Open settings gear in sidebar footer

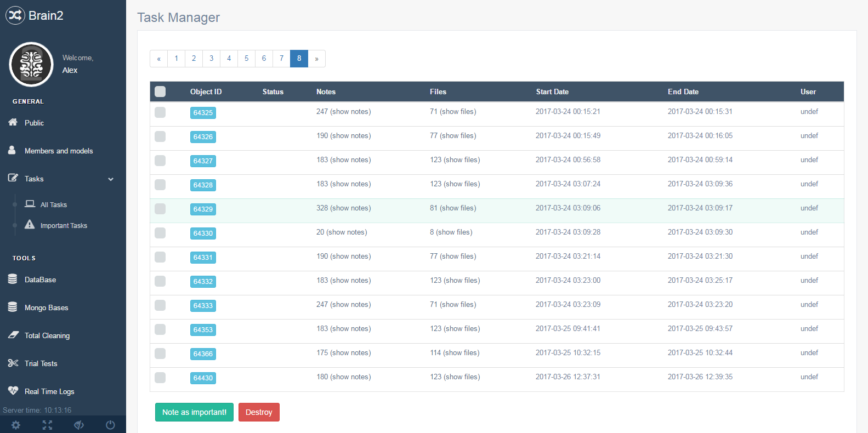(x=16, y=425)
